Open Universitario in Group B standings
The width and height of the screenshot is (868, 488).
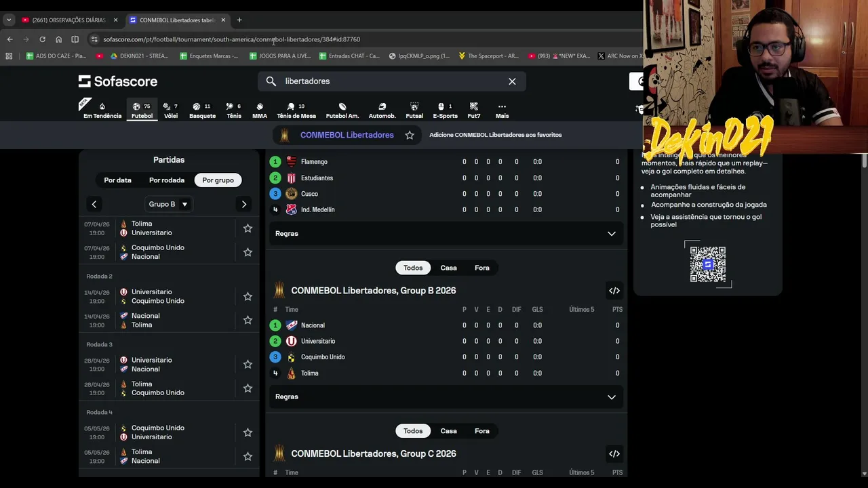446,341
